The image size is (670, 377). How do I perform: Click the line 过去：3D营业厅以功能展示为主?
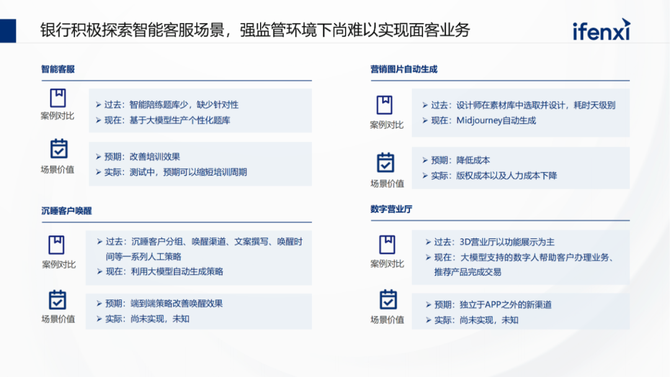pyautogui.click(x=490, y=242)
